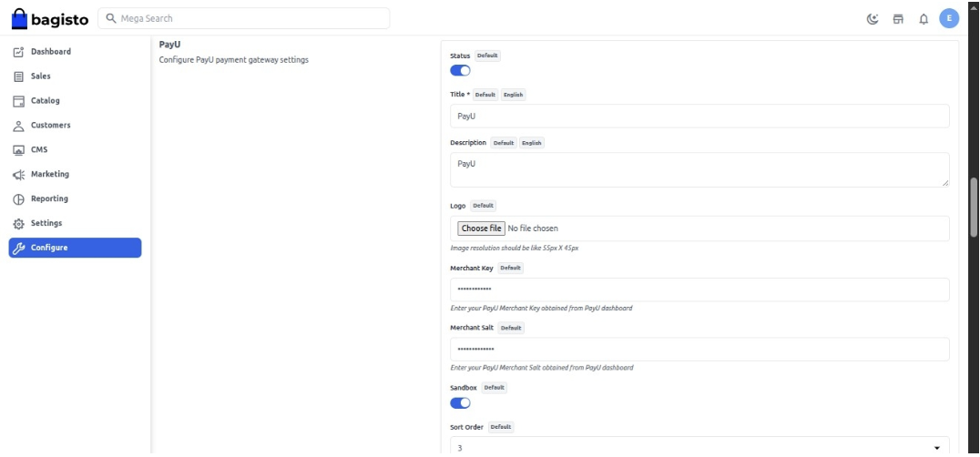This screenshot has width=980, height=457.
Task: Disable the PayU Status toggle
Action: click(x=460, y=70)
